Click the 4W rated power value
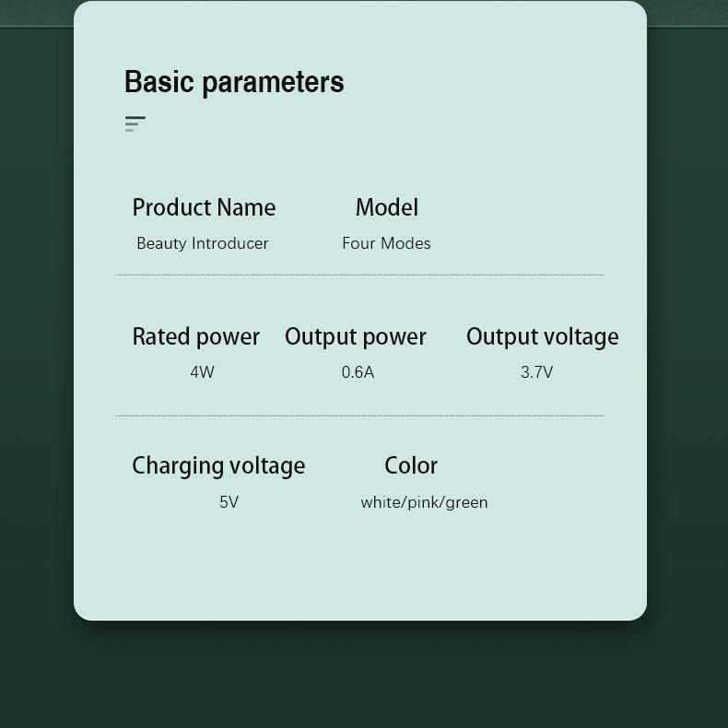 202,372
